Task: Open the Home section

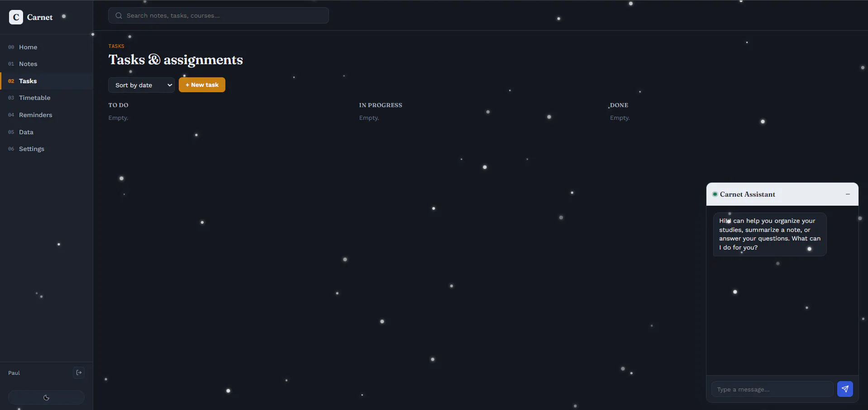Action: (46, 47)
